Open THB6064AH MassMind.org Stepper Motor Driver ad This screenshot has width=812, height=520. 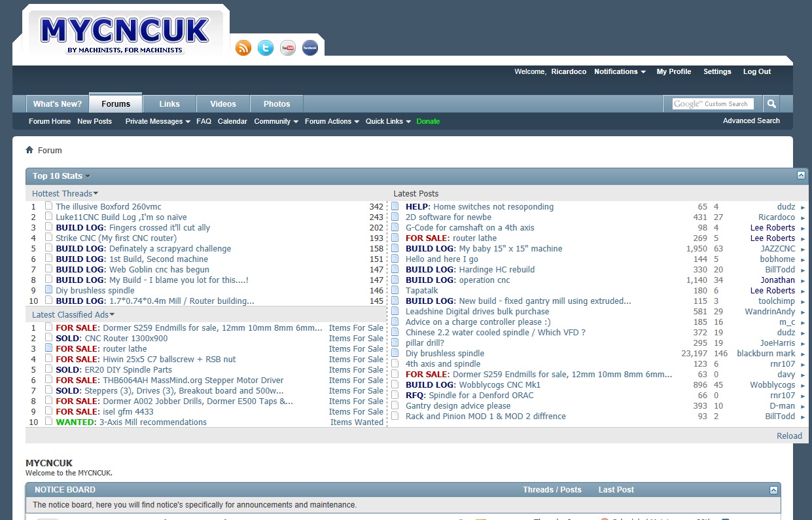pyautogui.click(x=193, y=380)
